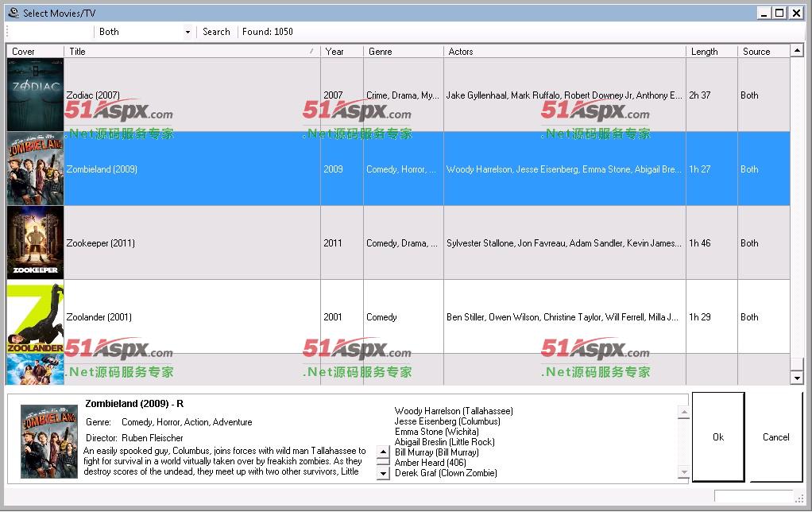Sort by Length column header
This screenshot has width=812, height=512.
[x=711, y=52]
